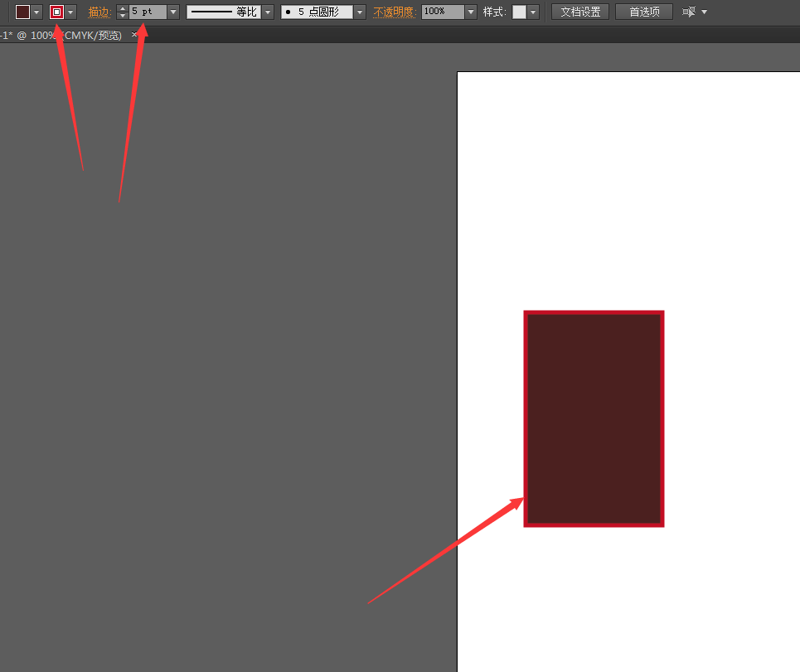Click the dark brown fill color swatch
Image resolution: width=800 pixels, height=672 pixels.
tap(22, 12)
